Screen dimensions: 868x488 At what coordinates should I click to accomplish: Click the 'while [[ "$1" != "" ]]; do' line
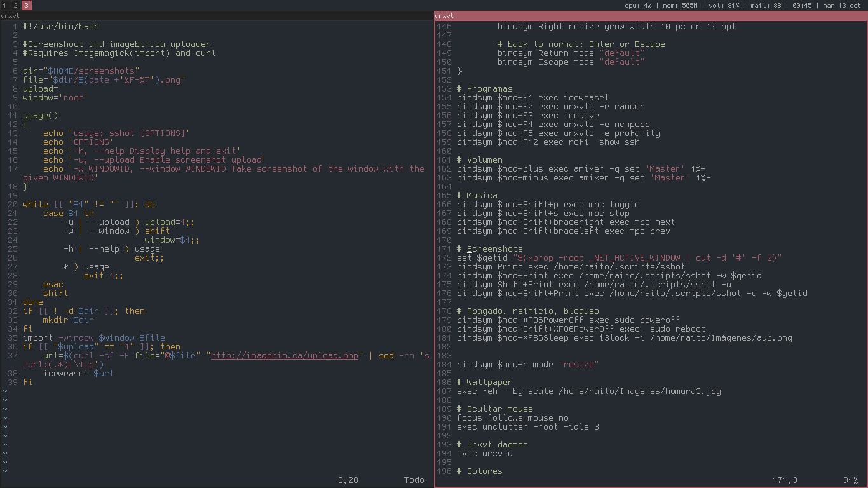click(x=88, y=205)
